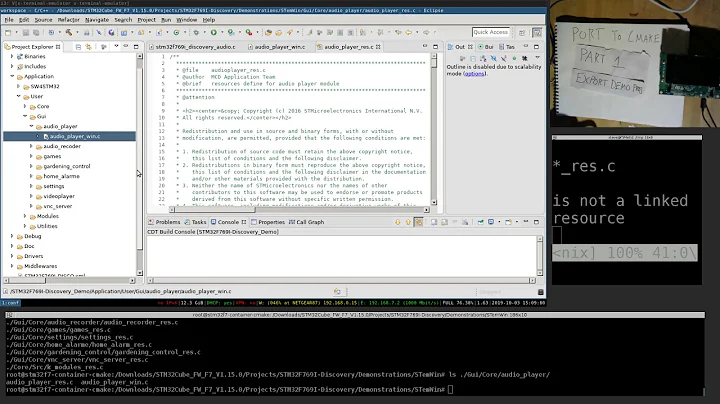Expand the Includes tree node

(x=12, y=67)
